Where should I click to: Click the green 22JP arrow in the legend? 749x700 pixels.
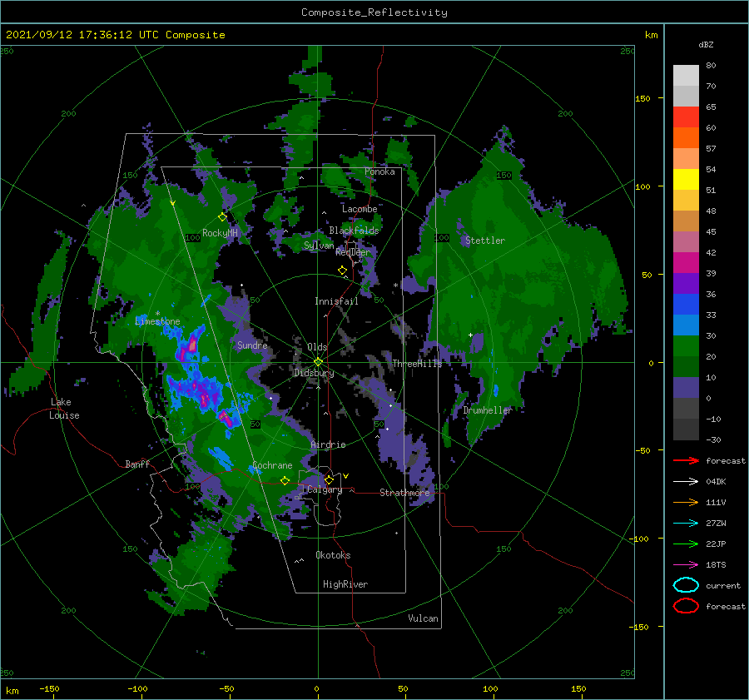[686, 544]
